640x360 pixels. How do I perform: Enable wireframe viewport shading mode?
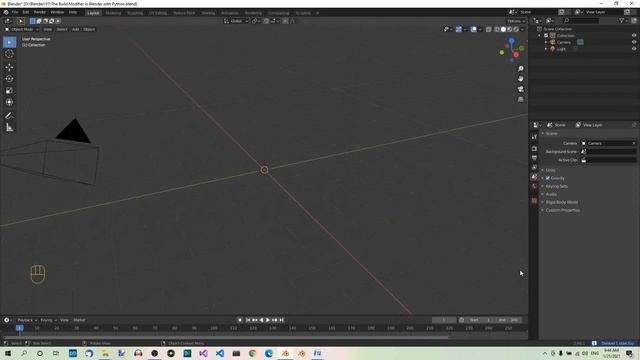click(x=497, y=29)
